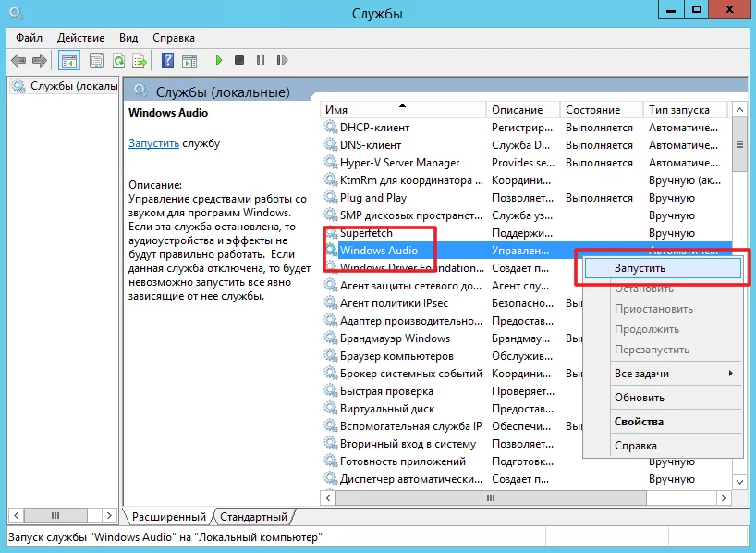Image resolution: width=756 pixels, height=553 pixels.
Task: Toggle the console tree pane toolbar icon
Action: [68, 61]
